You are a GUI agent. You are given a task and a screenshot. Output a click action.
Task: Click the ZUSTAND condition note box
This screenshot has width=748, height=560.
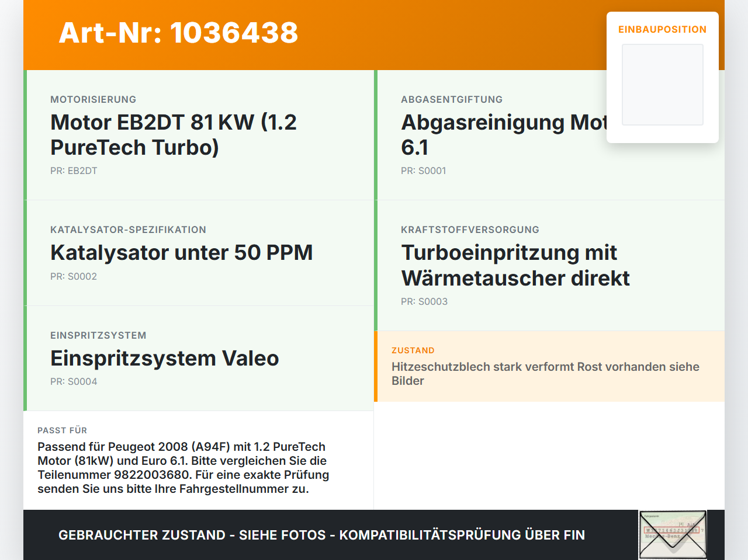[549, 367]
